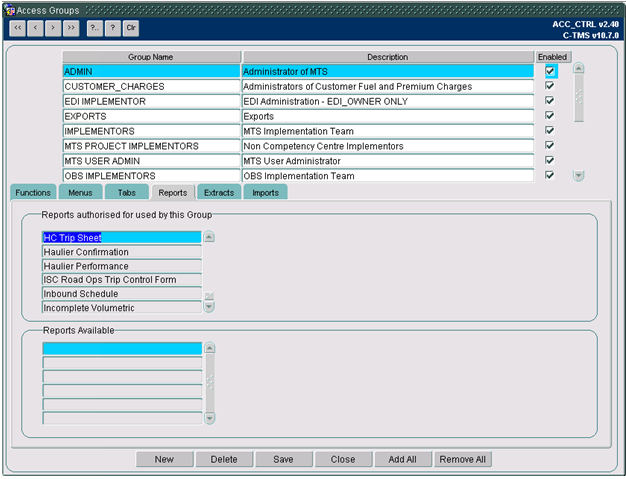Toggle Enabled for CUSTOMER_CHARGES
The image size is (626, 479).
click(x=550, y=86)
